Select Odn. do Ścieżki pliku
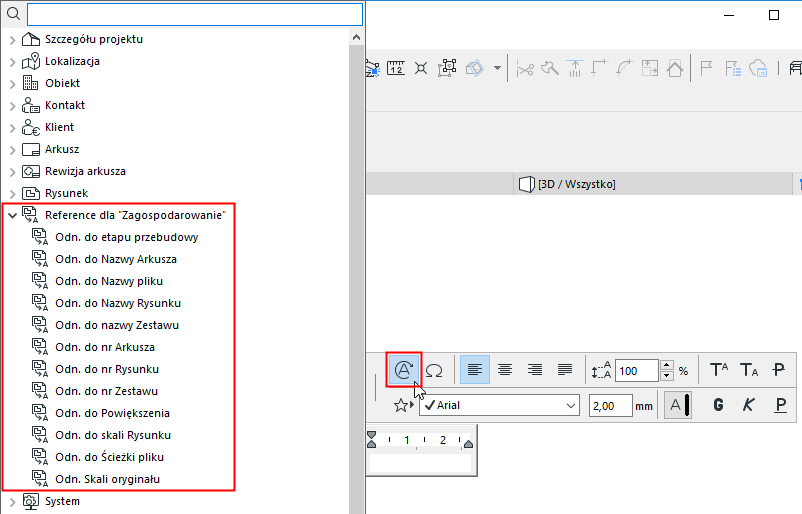This screenshot has width=802, height=514. point(109,457)
